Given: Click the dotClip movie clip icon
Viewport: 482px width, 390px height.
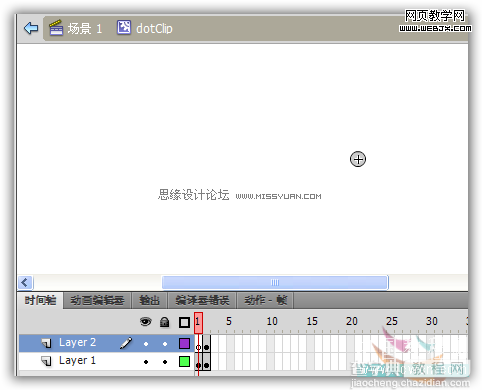Looking at the screenshot, I should [124, 28].
